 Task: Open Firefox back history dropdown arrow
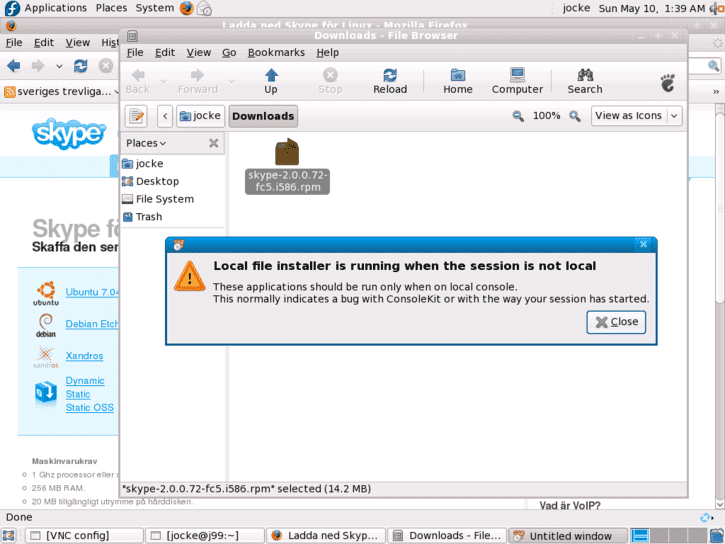click(x=59, y=66)
